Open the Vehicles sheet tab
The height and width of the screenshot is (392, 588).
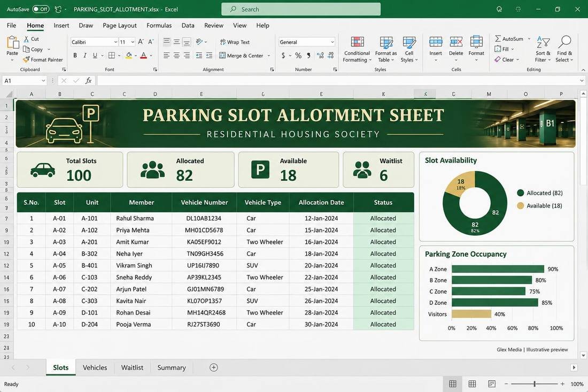tap(95, 367)
